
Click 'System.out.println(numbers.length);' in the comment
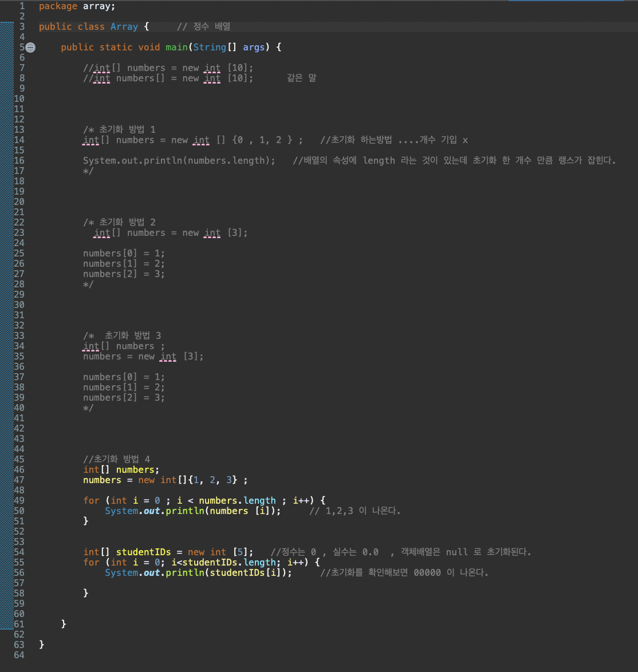tap(179, 160)
